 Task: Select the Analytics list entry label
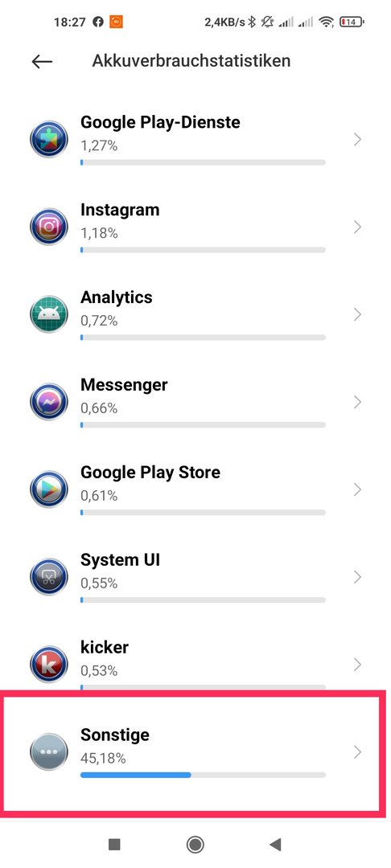pos(117,298)
